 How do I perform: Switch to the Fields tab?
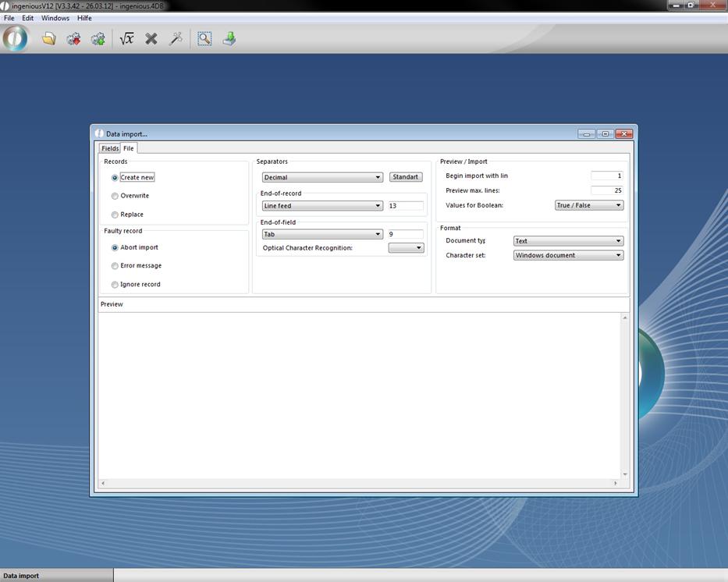pyautogui.click(x=110, y=148)
